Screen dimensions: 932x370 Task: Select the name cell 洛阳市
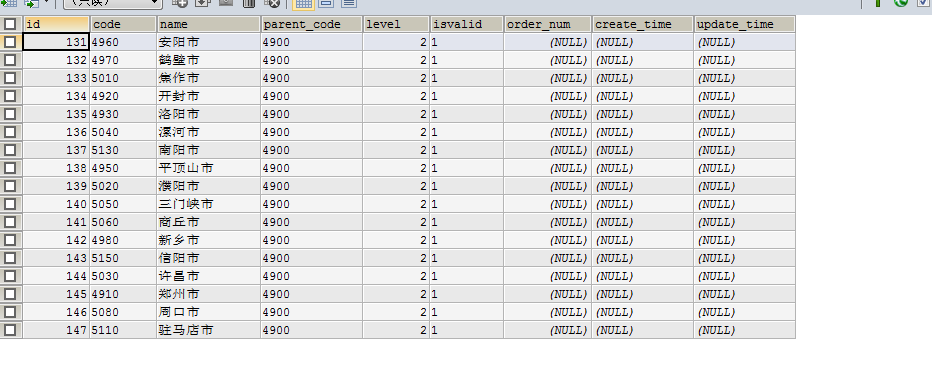pyautogui.click(x=209, y=114)
